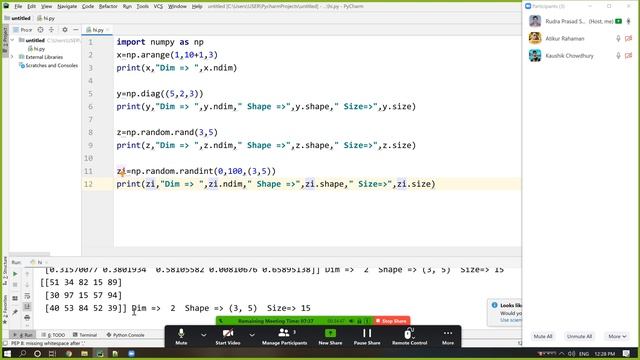Open audio options arrow next to Mute
This screenshot has height=360, width=640.
click(203, 335)
